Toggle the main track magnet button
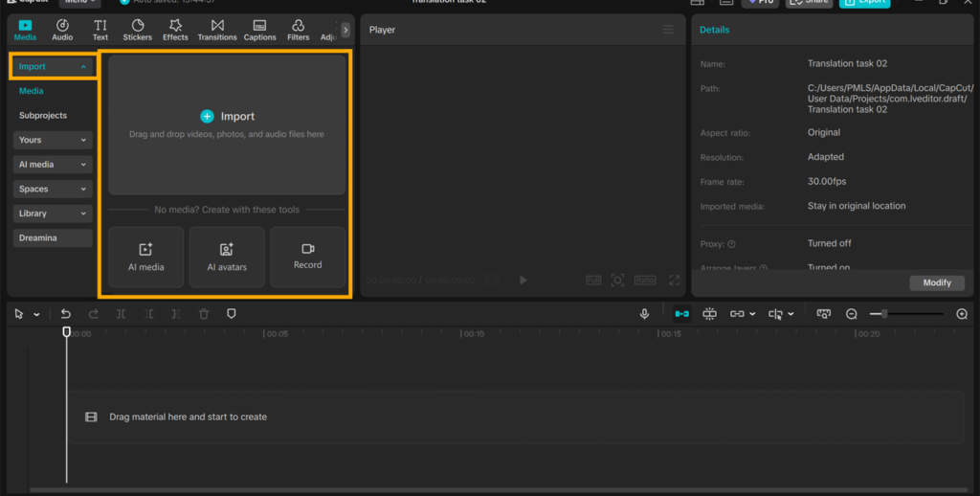The image size is (980, 496). pos(681,314)
